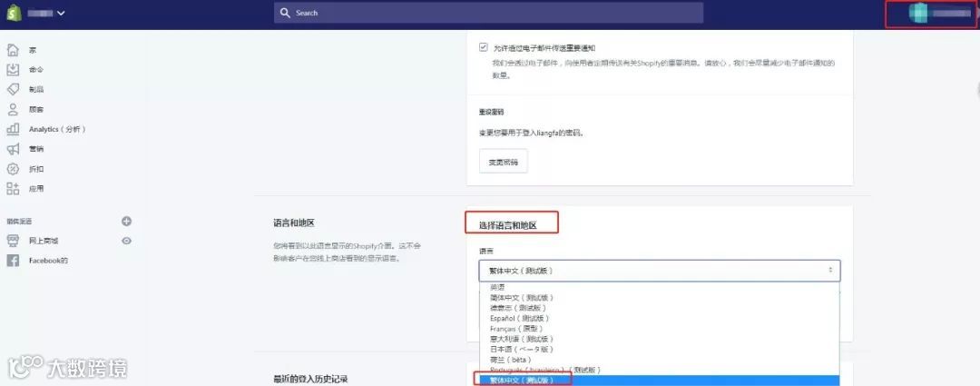The height and width of the screenshot is (386, 980).
Task: Add a sales channel with plus icon
Action: tap(126, 221)
